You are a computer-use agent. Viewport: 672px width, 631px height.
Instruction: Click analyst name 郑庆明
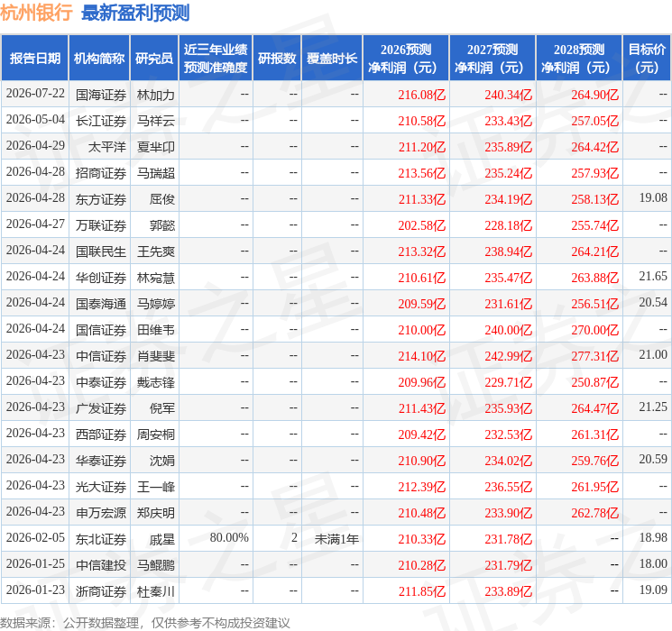point(155,513)
